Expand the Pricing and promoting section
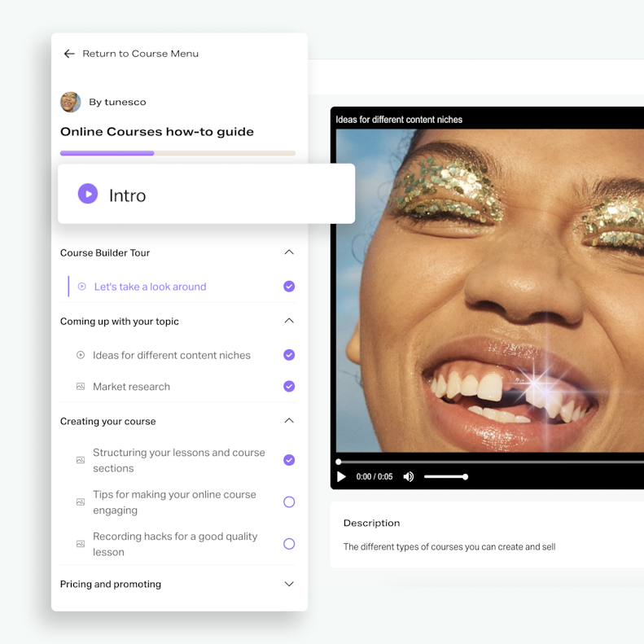This screenshot has height=644, width=644. (289, 584)
